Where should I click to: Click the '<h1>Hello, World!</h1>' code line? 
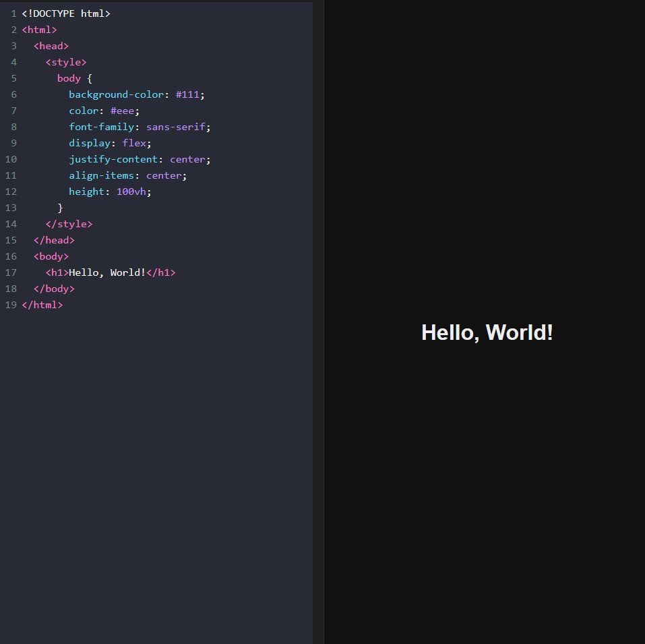coord(111,272)
